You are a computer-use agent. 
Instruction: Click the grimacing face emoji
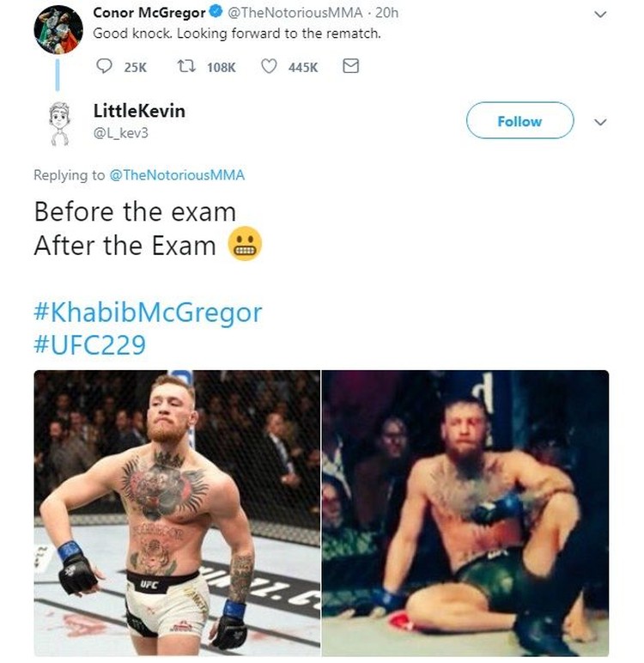click(245, 244)
